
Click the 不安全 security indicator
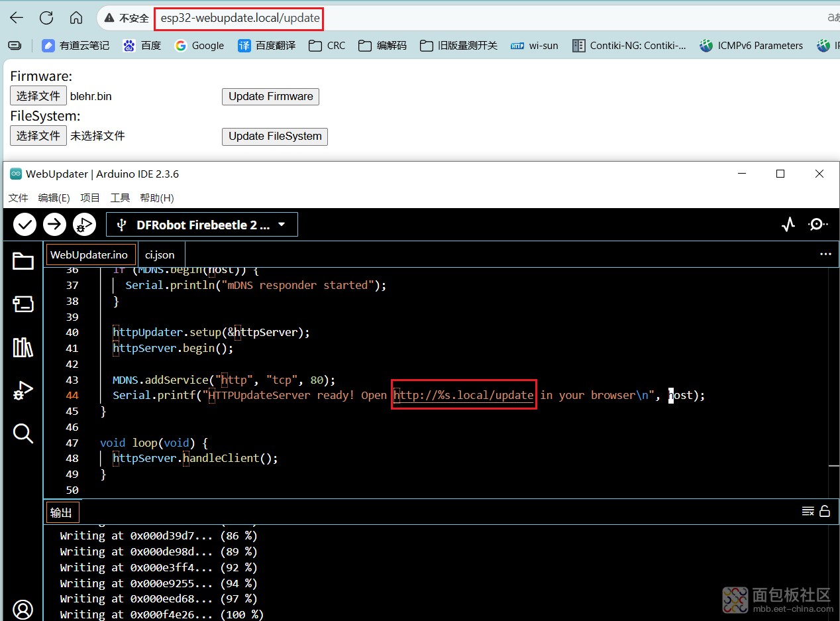tap(127, 18)
